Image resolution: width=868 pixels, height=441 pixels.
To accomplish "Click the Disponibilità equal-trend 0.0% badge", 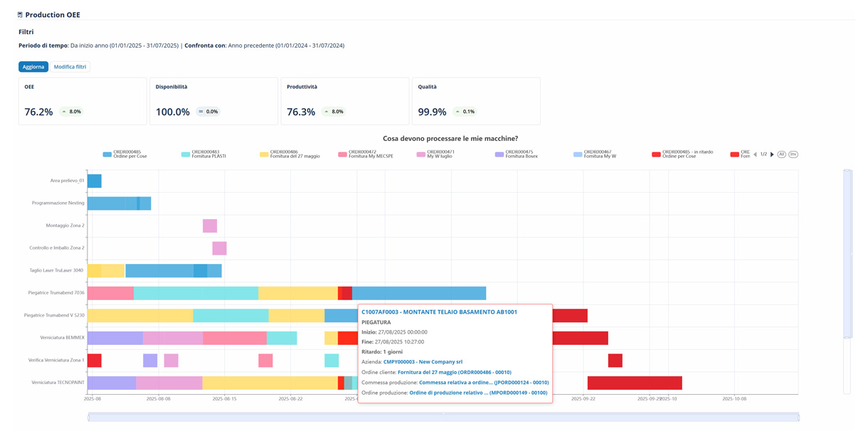I will click(x=208, y=112).
